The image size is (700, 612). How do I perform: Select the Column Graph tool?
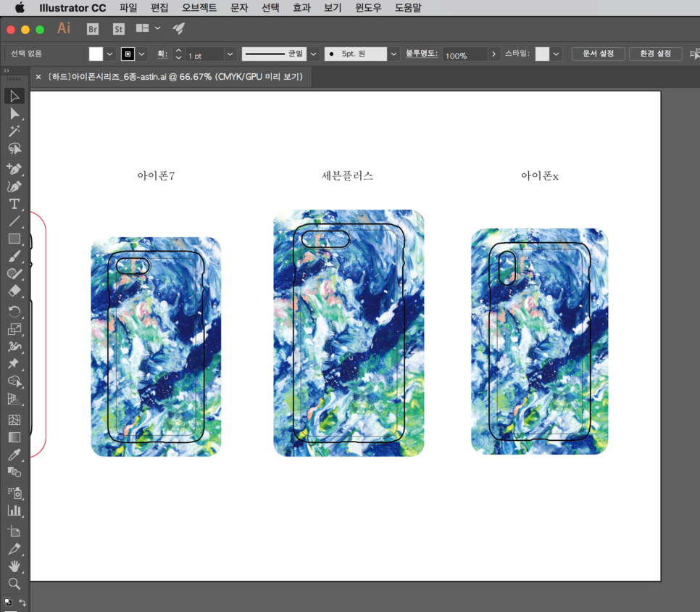(x=14, y=510)
